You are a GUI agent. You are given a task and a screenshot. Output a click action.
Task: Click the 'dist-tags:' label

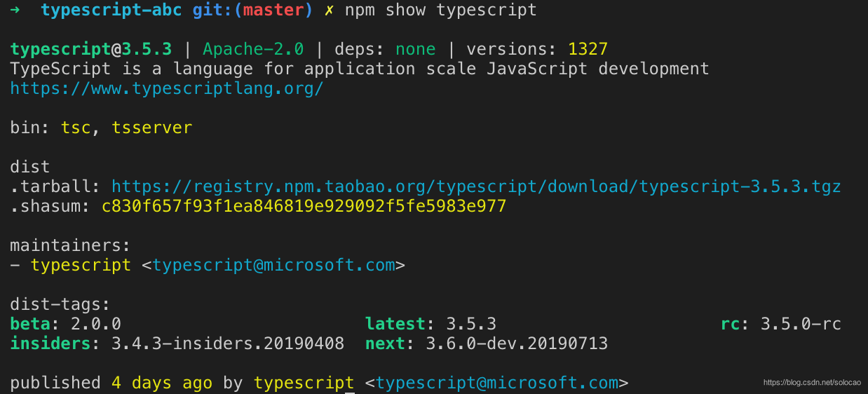[60, 305]
